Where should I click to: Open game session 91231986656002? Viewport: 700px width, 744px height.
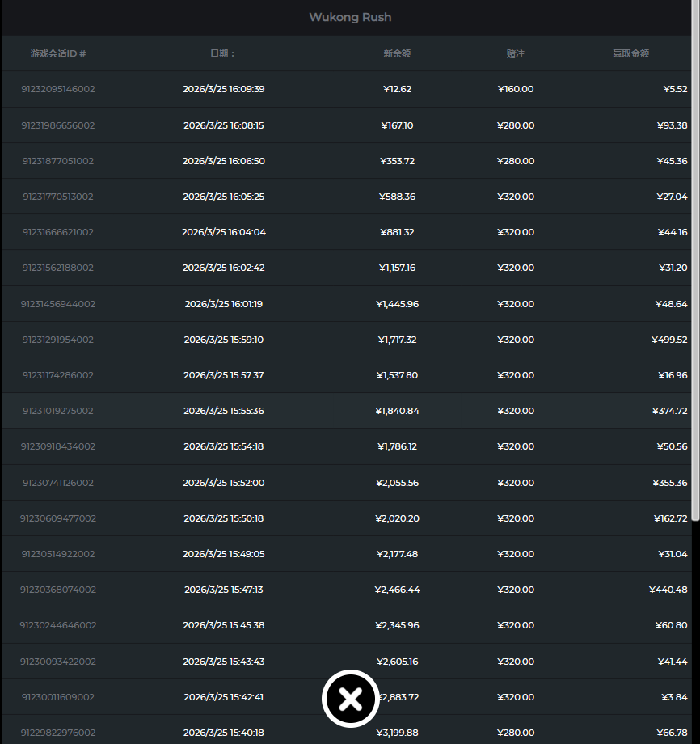58,125
